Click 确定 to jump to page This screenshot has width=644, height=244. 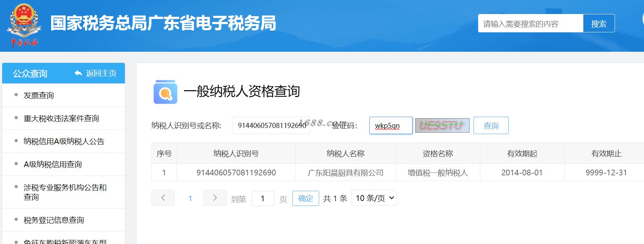click(305, 198)
